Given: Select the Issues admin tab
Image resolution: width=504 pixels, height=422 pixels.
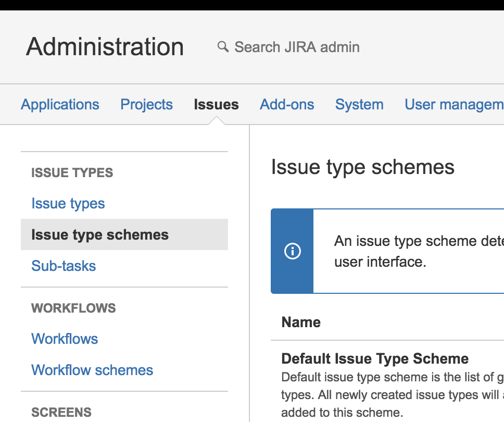Looking at the screenshot, I should (x=216, y=104).
